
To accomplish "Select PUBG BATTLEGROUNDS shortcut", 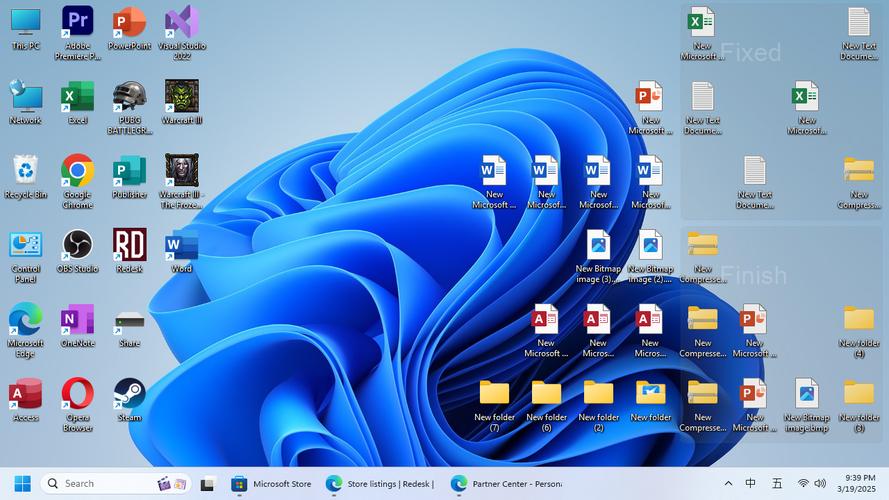I will (130, 108).
